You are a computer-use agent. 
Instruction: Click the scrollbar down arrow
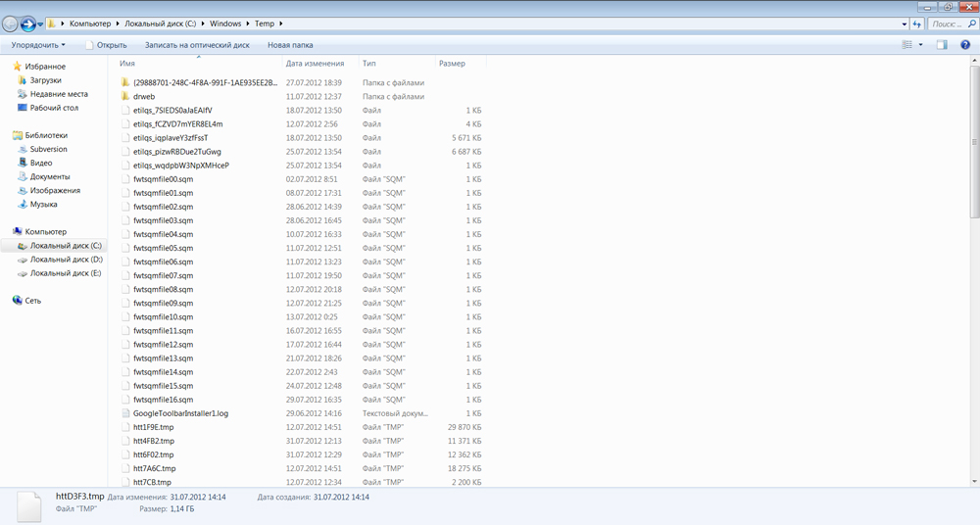click(x=974, y=481)
